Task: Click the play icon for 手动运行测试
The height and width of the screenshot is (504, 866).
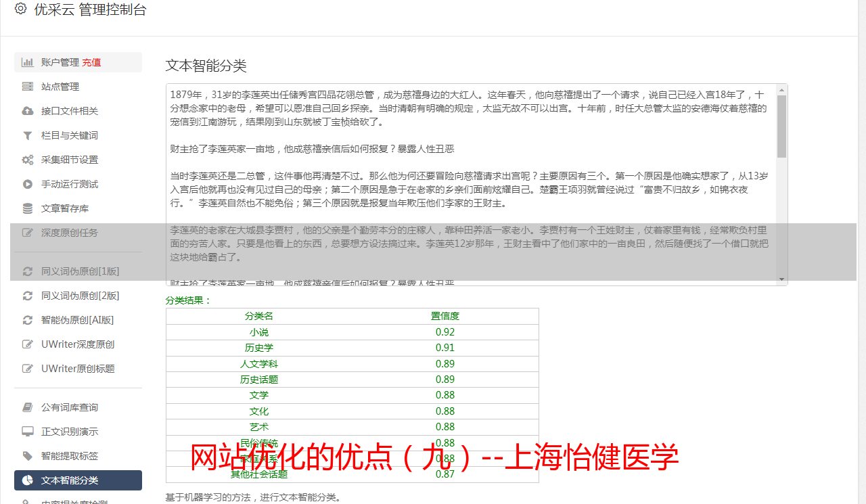Action: 28,184
